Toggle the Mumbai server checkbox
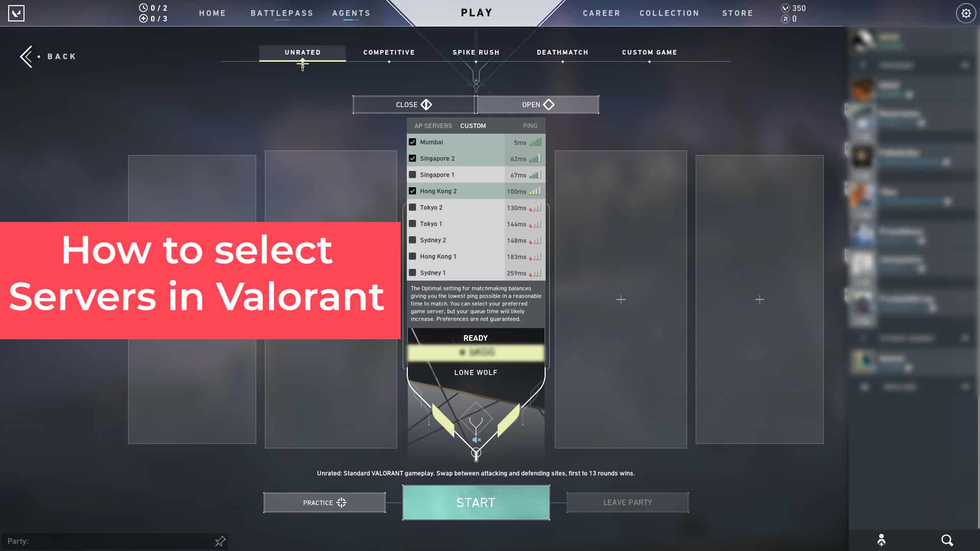 412,142
